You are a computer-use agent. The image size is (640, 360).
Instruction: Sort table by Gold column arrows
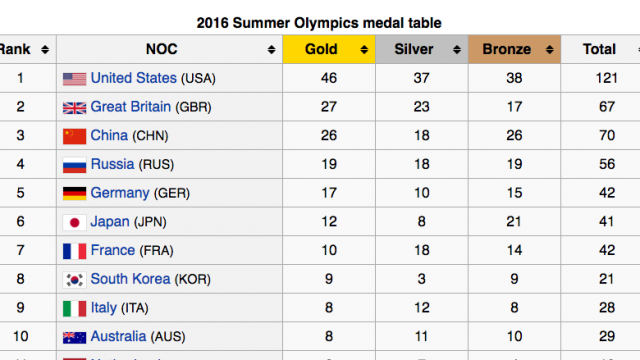tap(364, 50)
